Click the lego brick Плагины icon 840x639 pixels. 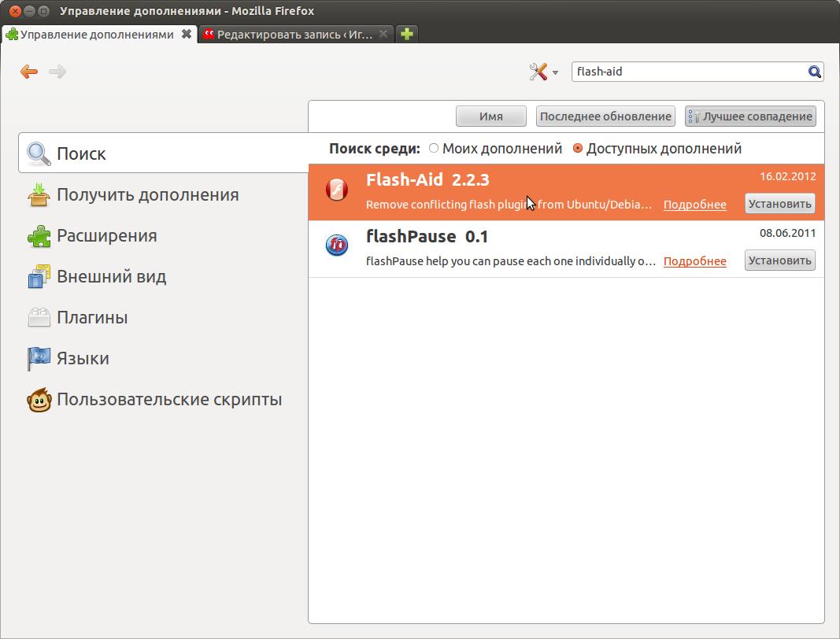(x=39, y=318)
